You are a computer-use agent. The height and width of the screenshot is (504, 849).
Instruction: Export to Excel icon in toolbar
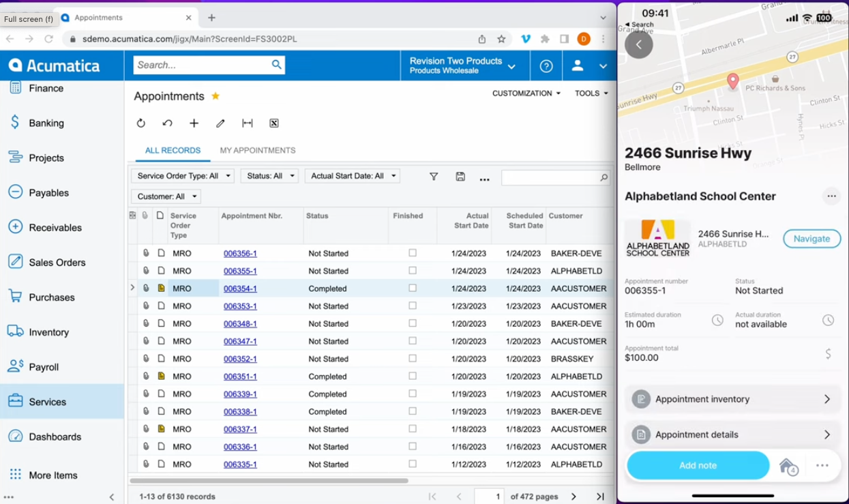point(273,123)
